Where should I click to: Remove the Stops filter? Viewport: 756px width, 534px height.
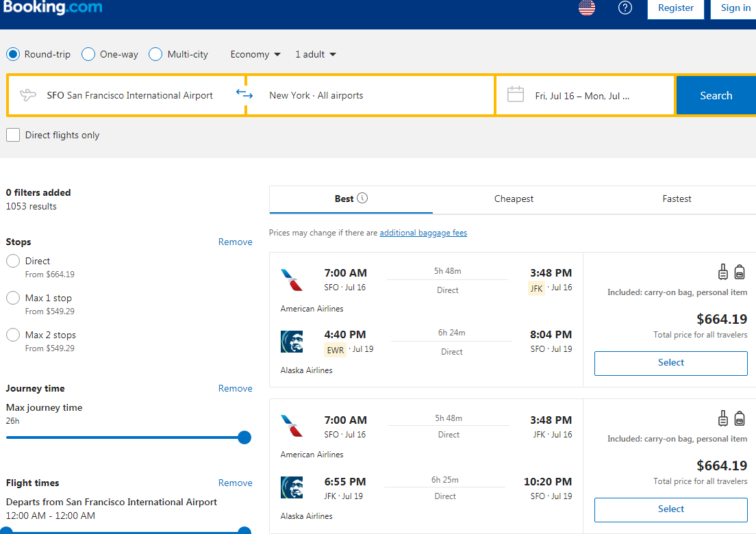tap(235, 242)
